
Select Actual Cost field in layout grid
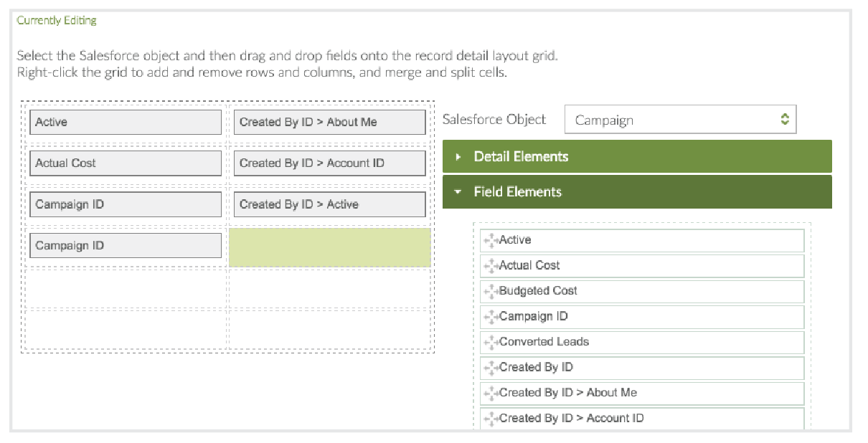[125, 163]
